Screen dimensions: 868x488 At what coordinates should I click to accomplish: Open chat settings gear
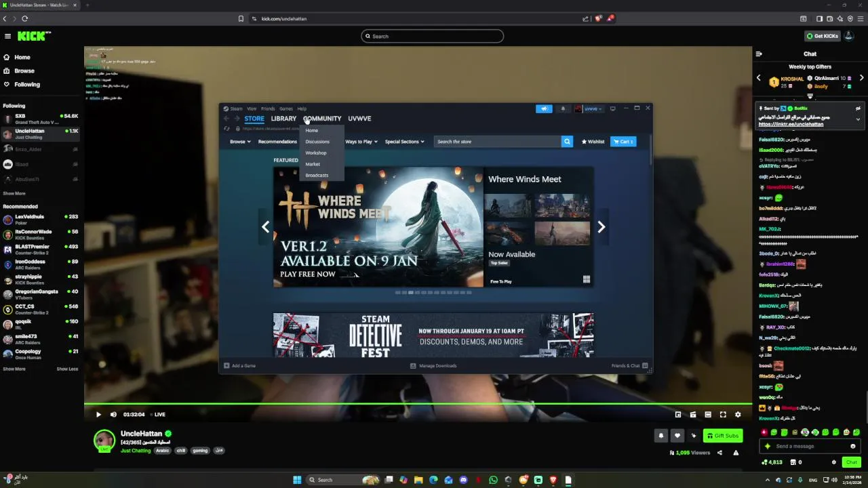pyautogui.click(x=834, y=462)
